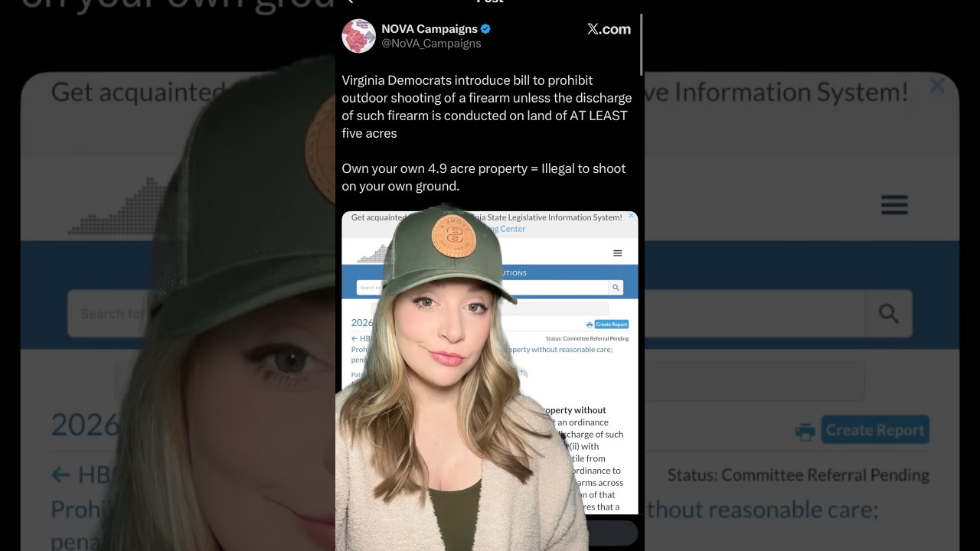The image size is (980, 551).
Task: Click Create Report in the embedded screenshot
Action: pyautogui.click(x=612, y=324)
